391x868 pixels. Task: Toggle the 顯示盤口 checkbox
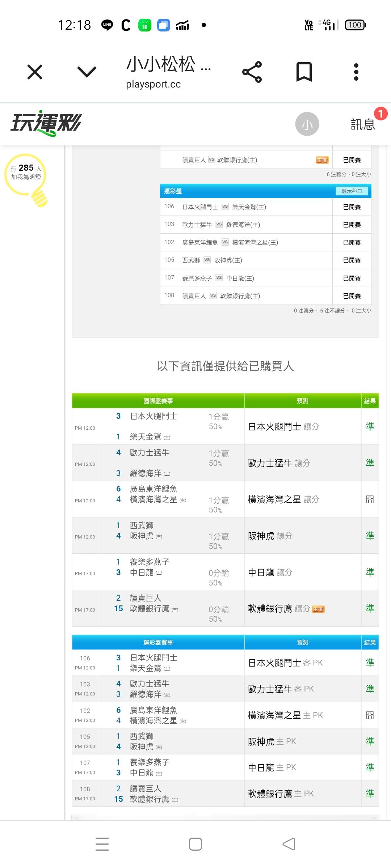(352, 191)
